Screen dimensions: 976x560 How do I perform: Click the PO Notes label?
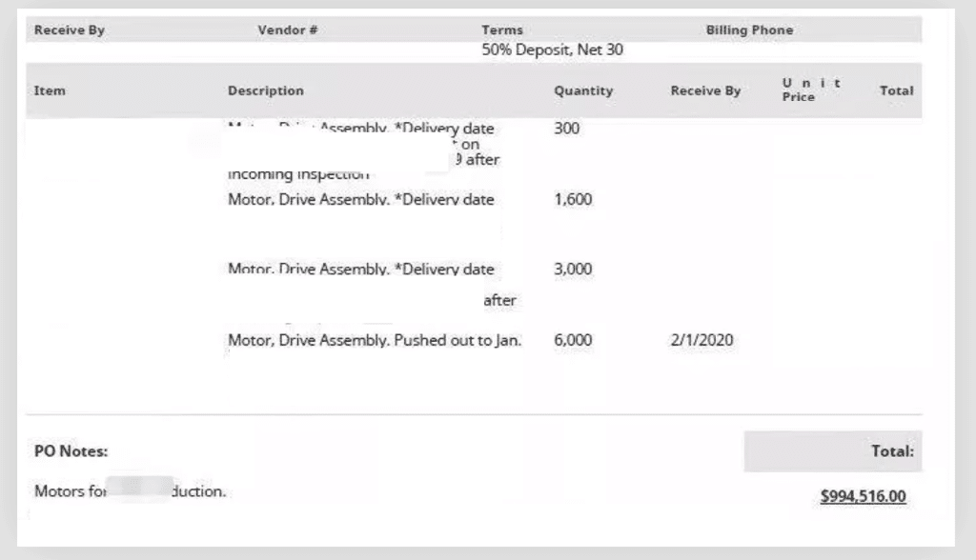pos(71,451)
